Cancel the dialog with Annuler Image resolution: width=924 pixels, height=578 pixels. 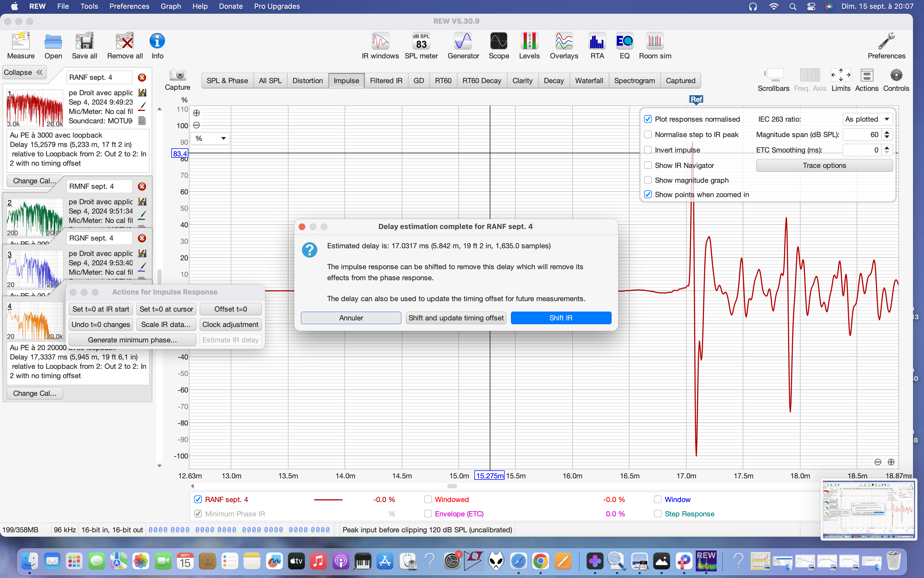coord(351,318)
